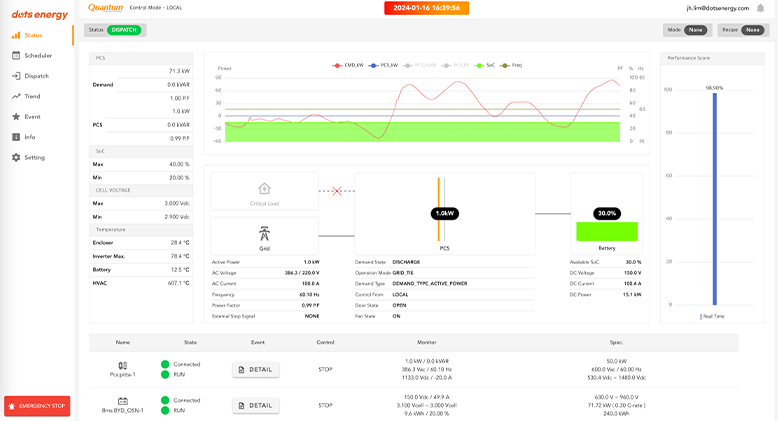Click DETAIL button for Bms.BYD_OSN-1
This screenshot has width=778, height=421.
pyautogui.click(x=255, y=405)
